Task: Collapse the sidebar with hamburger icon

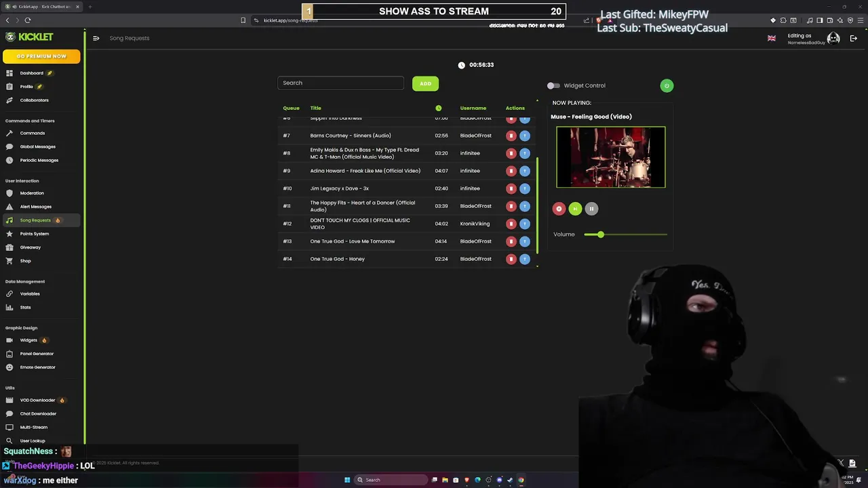Action: pos(96,38)
